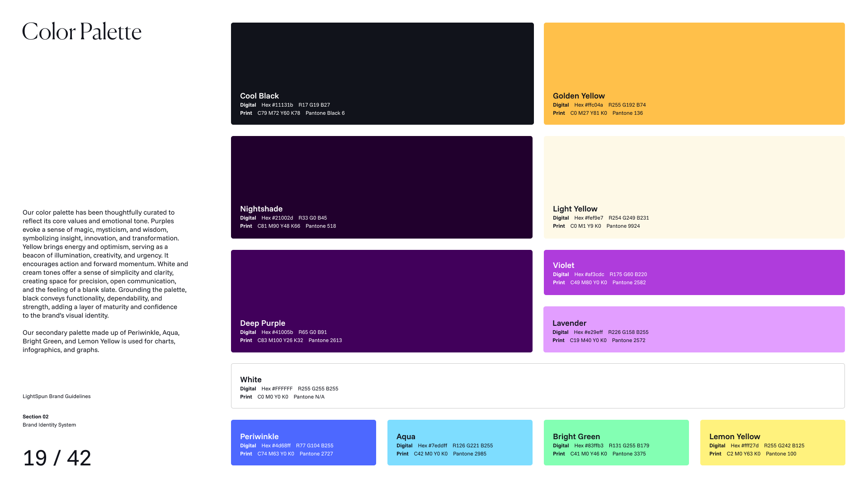Click the Color Palette heading
The height and width of the screenshot is (488, 868).
pyautogui.click(x=82, y=31)
